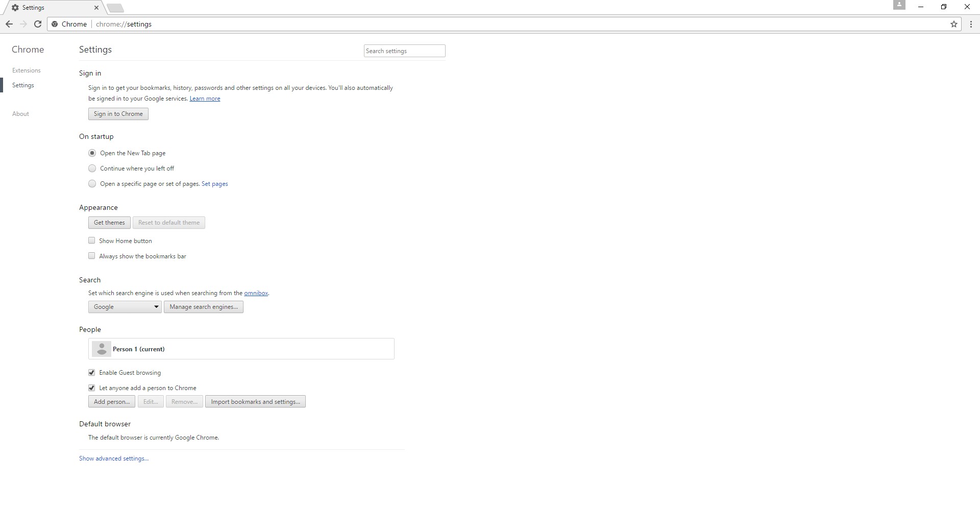Click the profile avatar in title bar
Image resolution: width=980 pixels, height=531 pixels.
coord(899,5)
